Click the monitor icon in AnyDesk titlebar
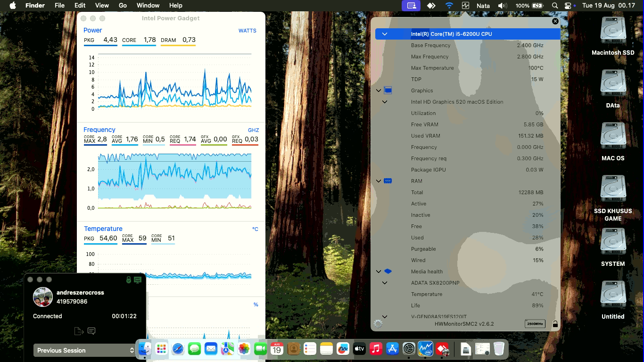The height and width of the screenshot is (362, 644). click(x=137, y=280)
